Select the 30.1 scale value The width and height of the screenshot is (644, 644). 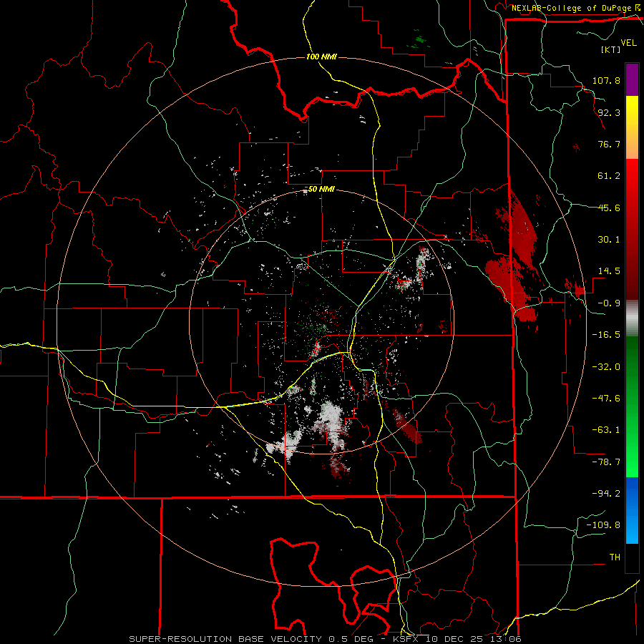pyautogui.click(x=609, y=240)
